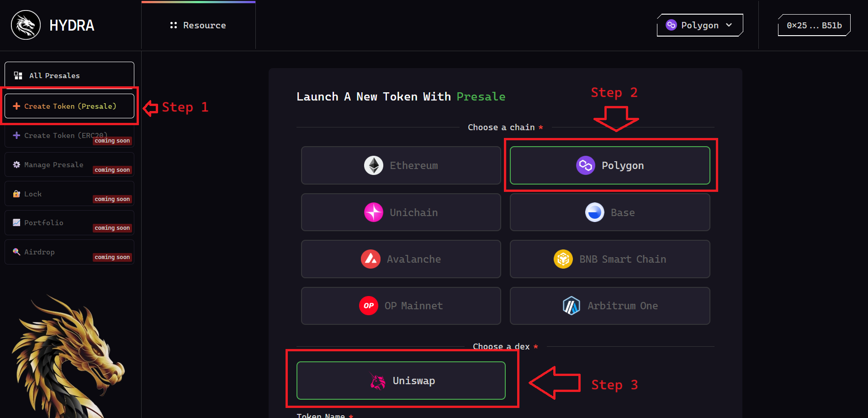Click the wallet address 0x25...B51b button
This screenshot has height=418, width=868.
click(814, 25)
